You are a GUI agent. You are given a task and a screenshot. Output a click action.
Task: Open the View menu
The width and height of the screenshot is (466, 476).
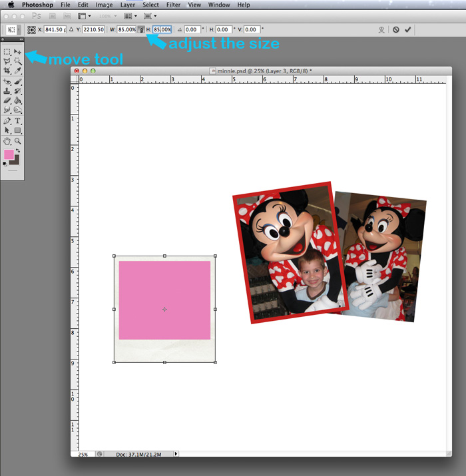pos(194,5)
